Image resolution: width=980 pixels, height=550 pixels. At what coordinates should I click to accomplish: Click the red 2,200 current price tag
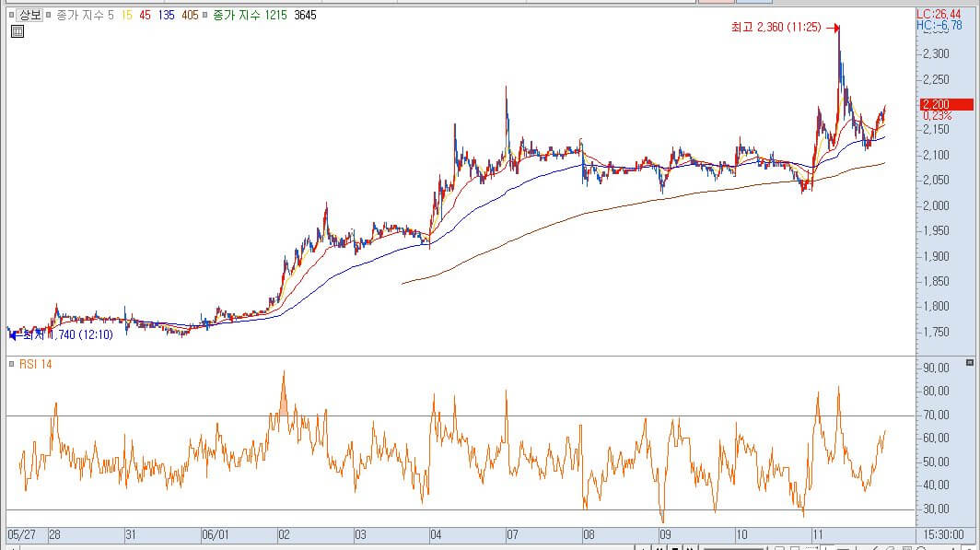tap(947, 104)
